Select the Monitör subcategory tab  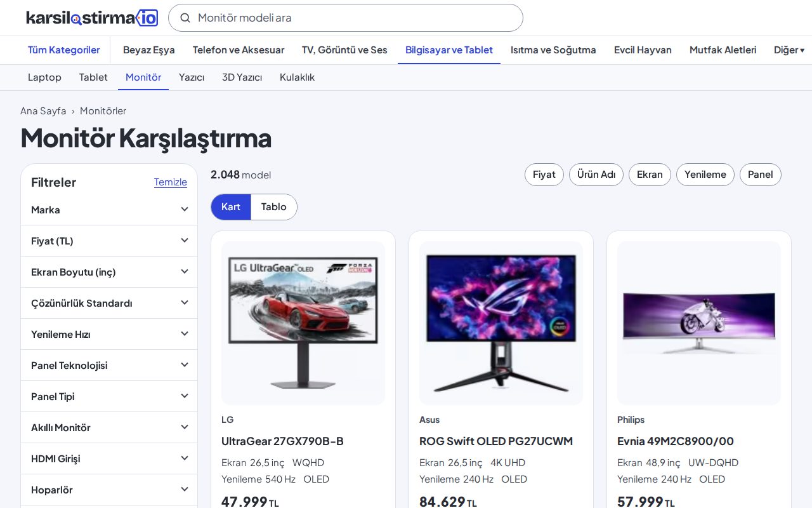click(x=143, y=77)
